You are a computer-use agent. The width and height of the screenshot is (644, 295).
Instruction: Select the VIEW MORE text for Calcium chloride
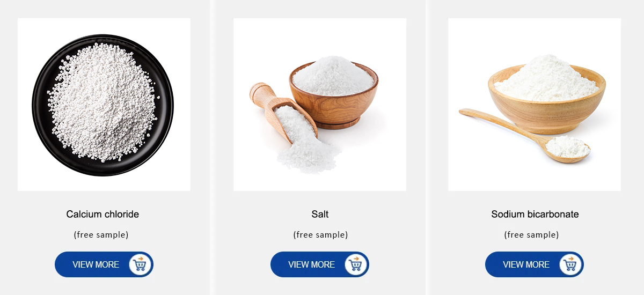pyautogui.click(x=96, y=264)
